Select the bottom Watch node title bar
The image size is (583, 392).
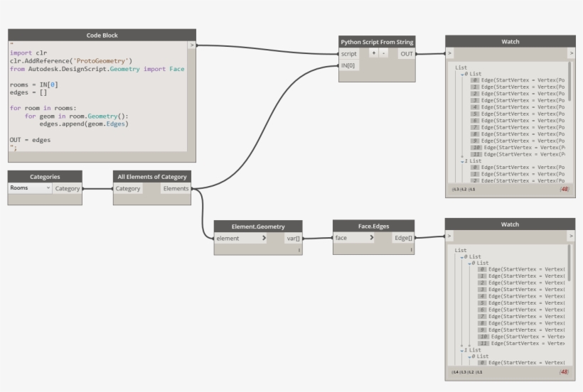pos(510,224)
